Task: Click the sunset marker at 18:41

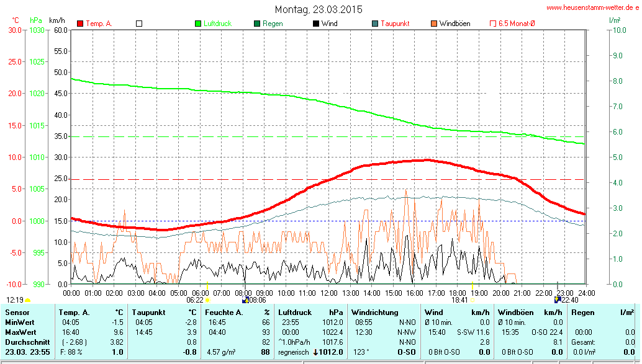Action: coord(472,300)
